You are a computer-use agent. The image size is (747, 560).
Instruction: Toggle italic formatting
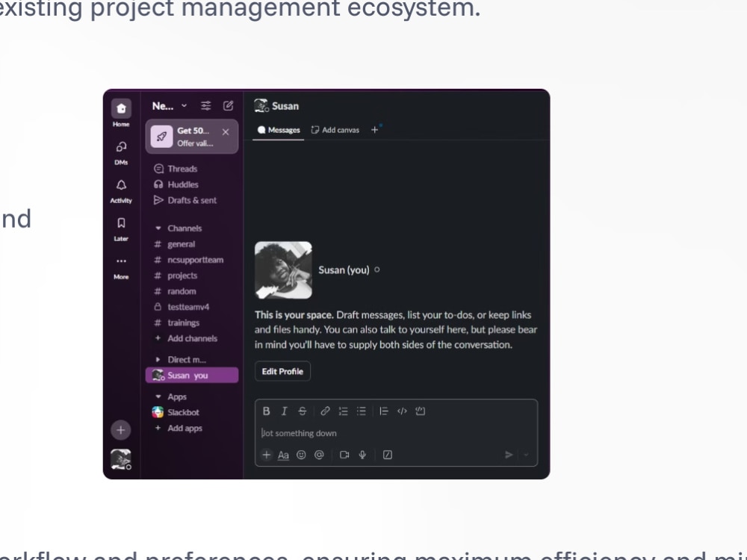coord(284,411)
